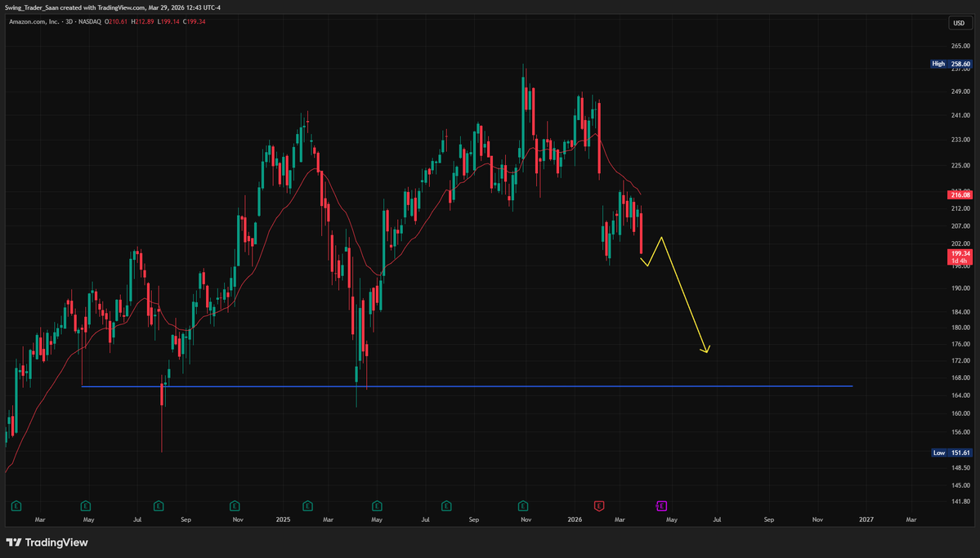Select the blue horizontal support line

pos(467,386)
